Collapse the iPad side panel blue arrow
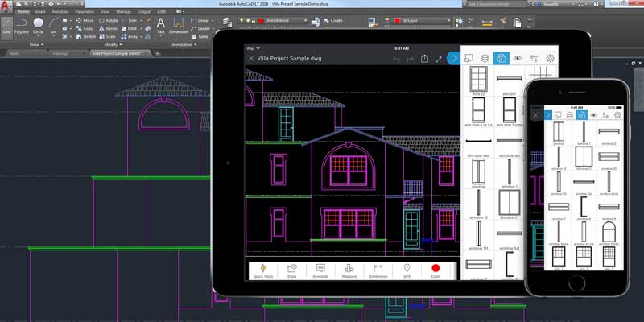Image resolution: width=644 pixels, height=322 pixels. (453, 59)
